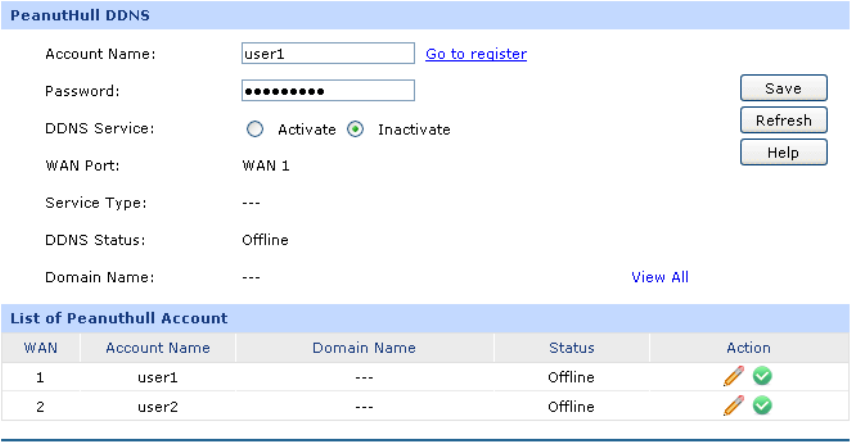Screen dimensions: 851x448
Task: Click the PeanutHull DDNS section title
Action: pyautogui.click(x=80, y=15)
